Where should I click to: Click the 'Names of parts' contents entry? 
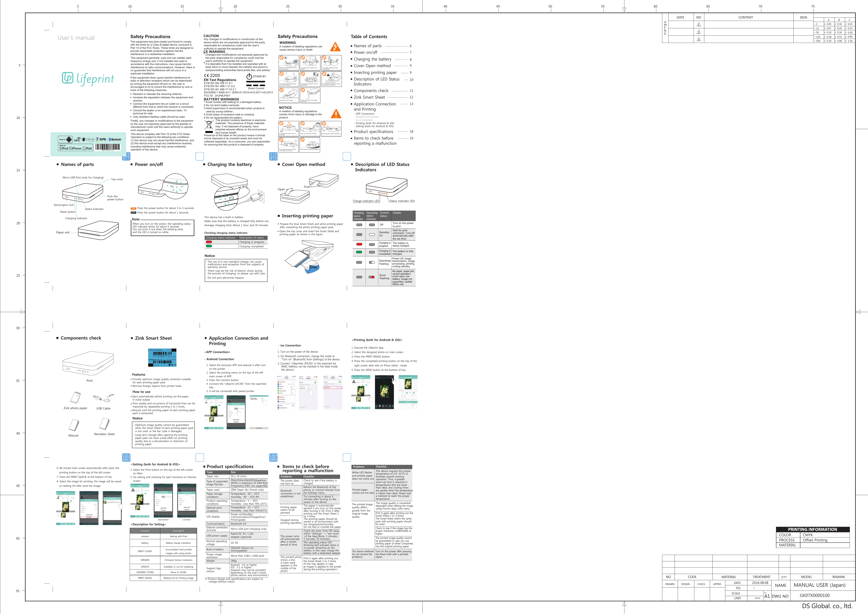point(367,46)
